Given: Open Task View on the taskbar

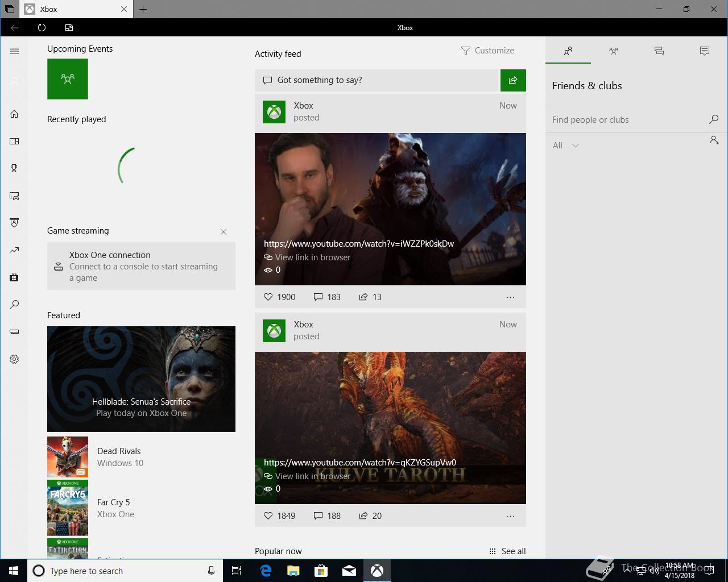Looking at the screenshot, I should pyautogui.click(x=237, y=571).
